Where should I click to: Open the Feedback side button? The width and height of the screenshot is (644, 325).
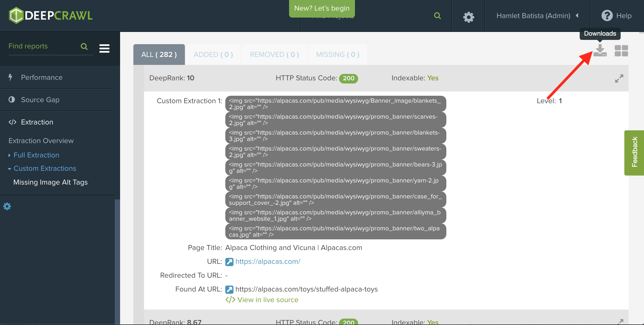tap(634, 153)
